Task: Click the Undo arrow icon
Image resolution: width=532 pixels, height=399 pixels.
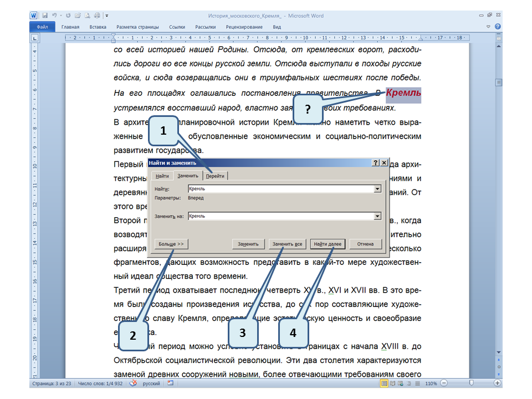Action: tap(54, 16)
